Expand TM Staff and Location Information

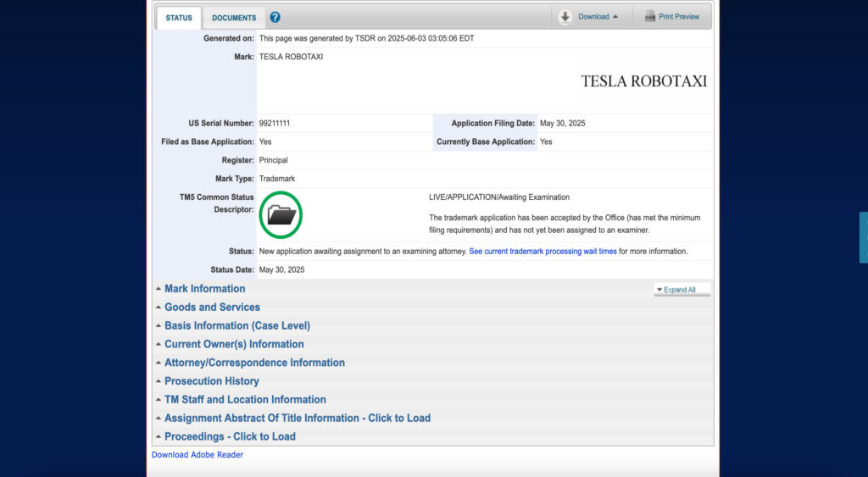(x=245, y=400)
